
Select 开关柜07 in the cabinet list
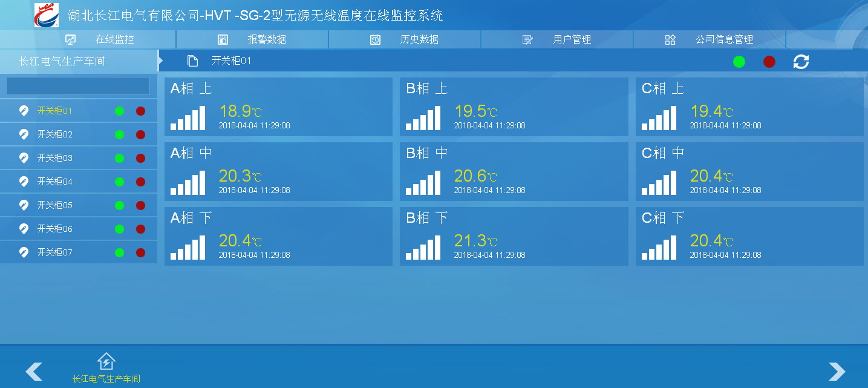54,252
